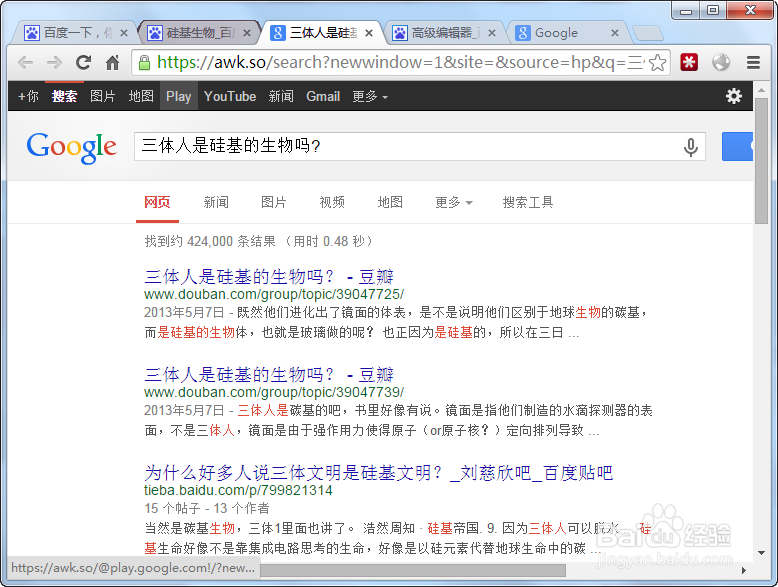The width and height of the screenshot is (778, 587).
Task: Click vertical scrollbar up arrow
Action: click(x=761, y=91)
